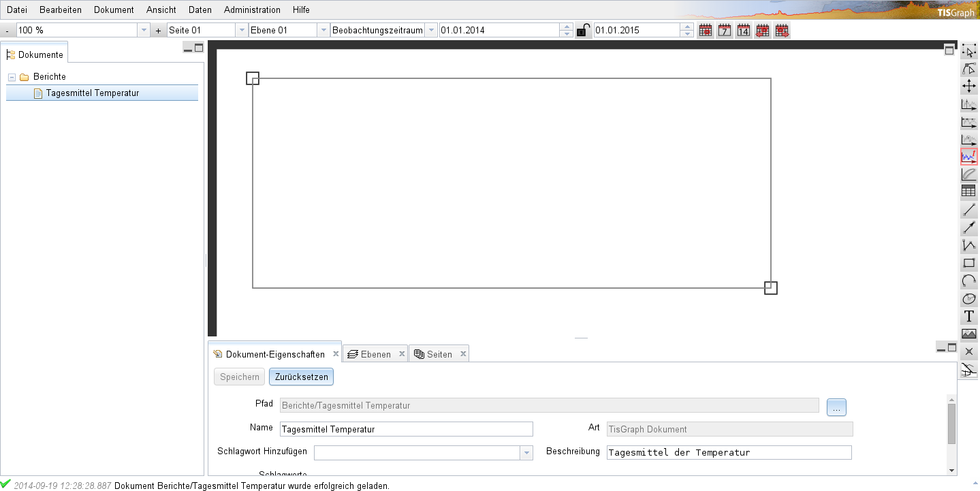
Task: Click the 14-day observation period icon
Action: click(743, 30)
